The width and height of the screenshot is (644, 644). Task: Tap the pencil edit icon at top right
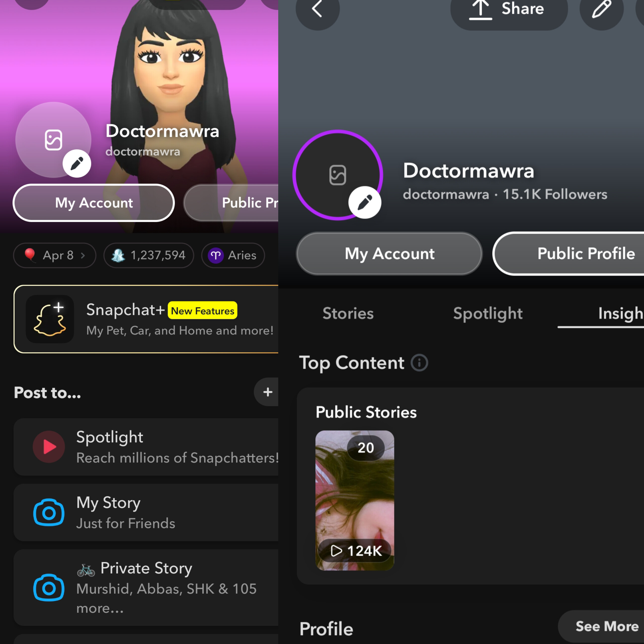[601, 9]
